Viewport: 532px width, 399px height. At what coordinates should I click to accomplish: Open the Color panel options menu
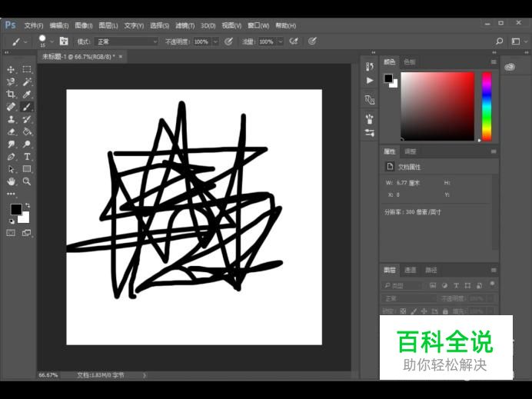click(494, 62)
